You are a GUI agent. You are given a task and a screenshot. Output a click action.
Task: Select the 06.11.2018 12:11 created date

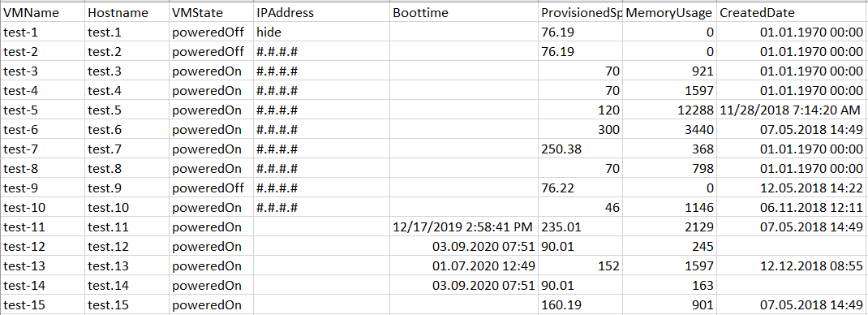[x=792, y=207]
